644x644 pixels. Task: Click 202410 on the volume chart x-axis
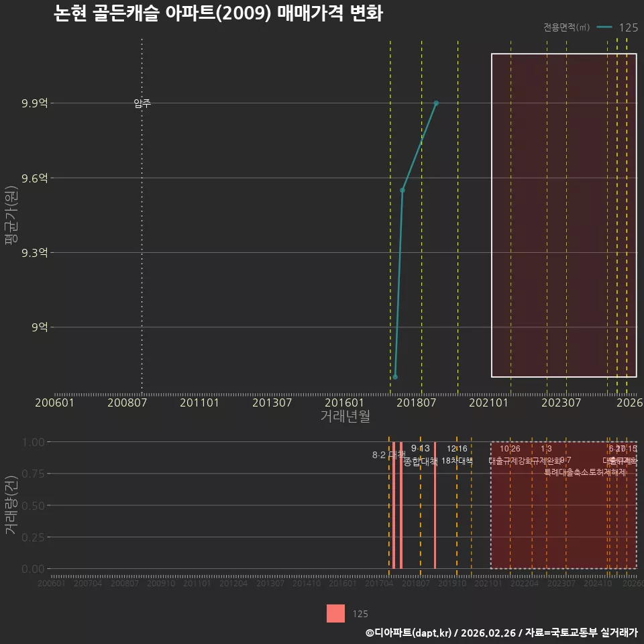click(598, 583)
